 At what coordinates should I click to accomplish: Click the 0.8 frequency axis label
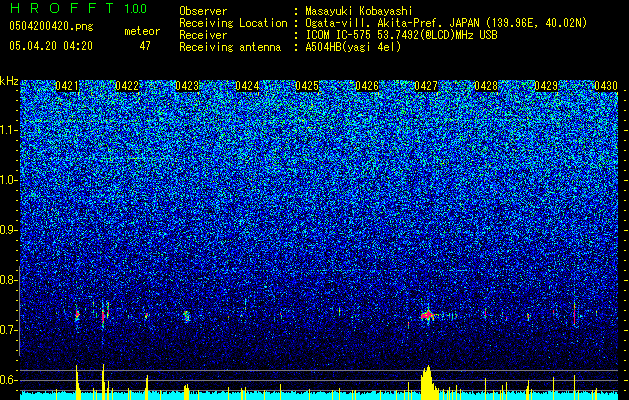click(x=8, y=280)
